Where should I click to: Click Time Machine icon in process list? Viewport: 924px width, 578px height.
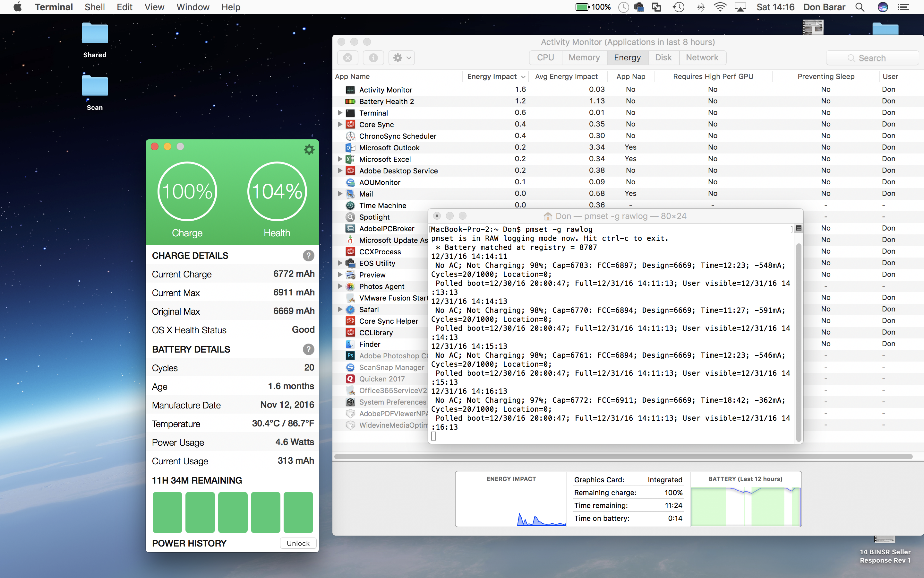coord(350,205)
